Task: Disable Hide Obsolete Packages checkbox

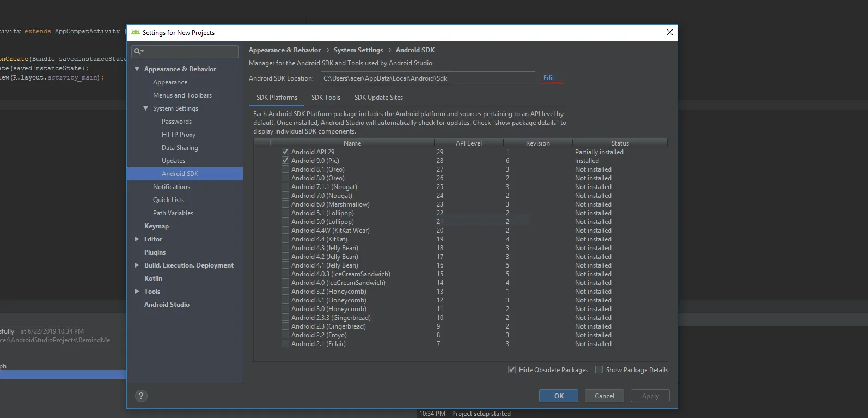Action: click(512, 369)
